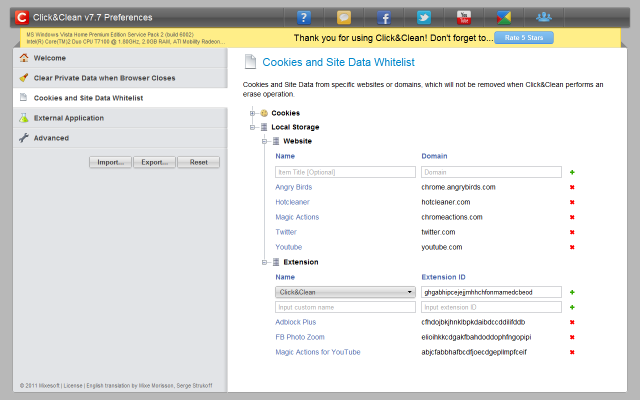Click the Reset button
Viewport: 640px width, 400px height.
coord(198,162)
